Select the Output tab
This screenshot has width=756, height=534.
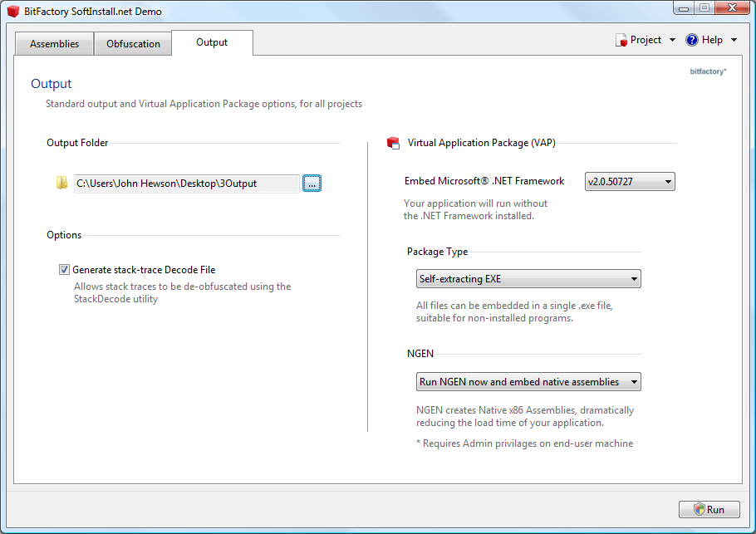(x=212, y=42)
